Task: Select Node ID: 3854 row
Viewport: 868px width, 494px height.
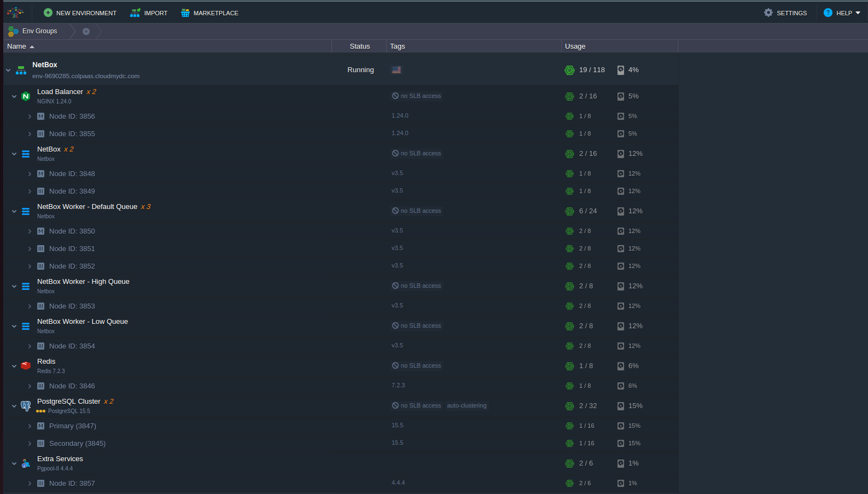Action: (x=341, y=346)
